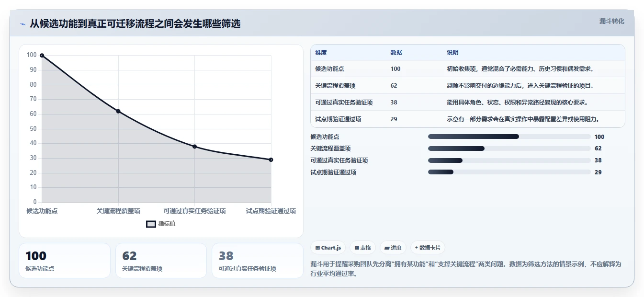Click the lightning icon beside the title
The image size is (644, 297).
pyautogui.click(x=23, y=24)
